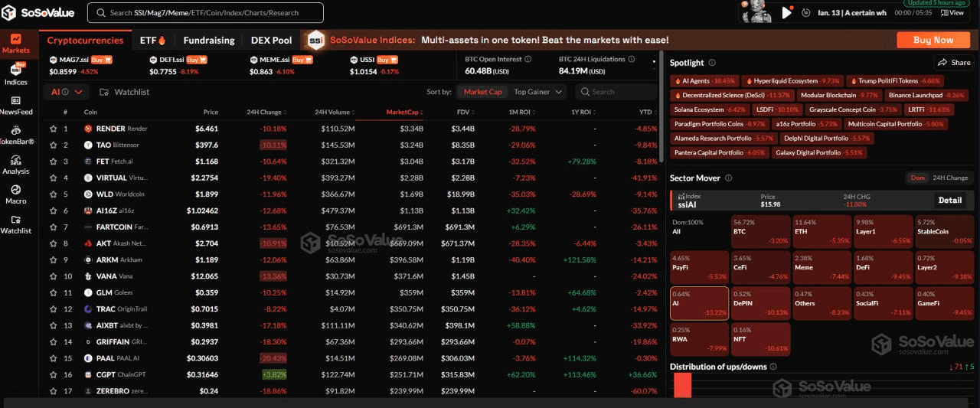Select the Meme sector heatmap tile
Image resolution: width=980 pixels, height=408 pixels.
(822, 266)
